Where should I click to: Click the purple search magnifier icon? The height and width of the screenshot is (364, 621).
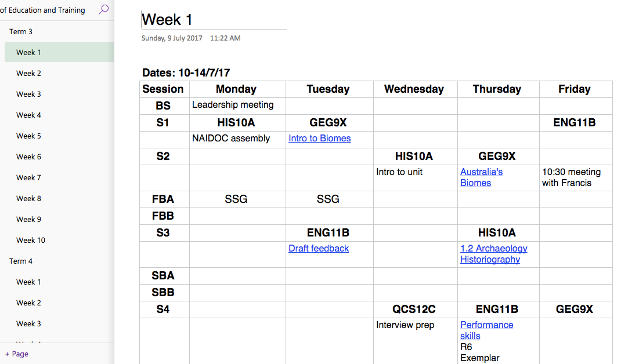pos(103,9)
